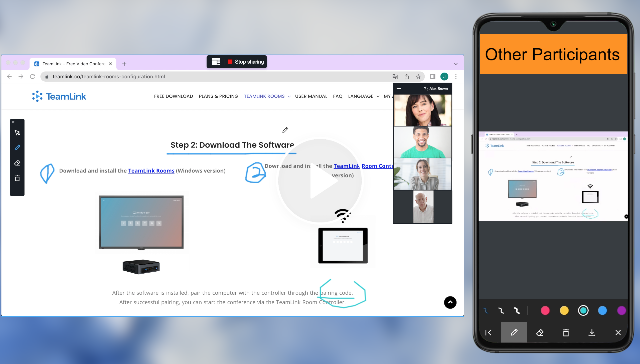The width and height of the screenshot is (640, 364).
Task: Click the bookmark/favorite star in browser
Action: coord(419,77)
